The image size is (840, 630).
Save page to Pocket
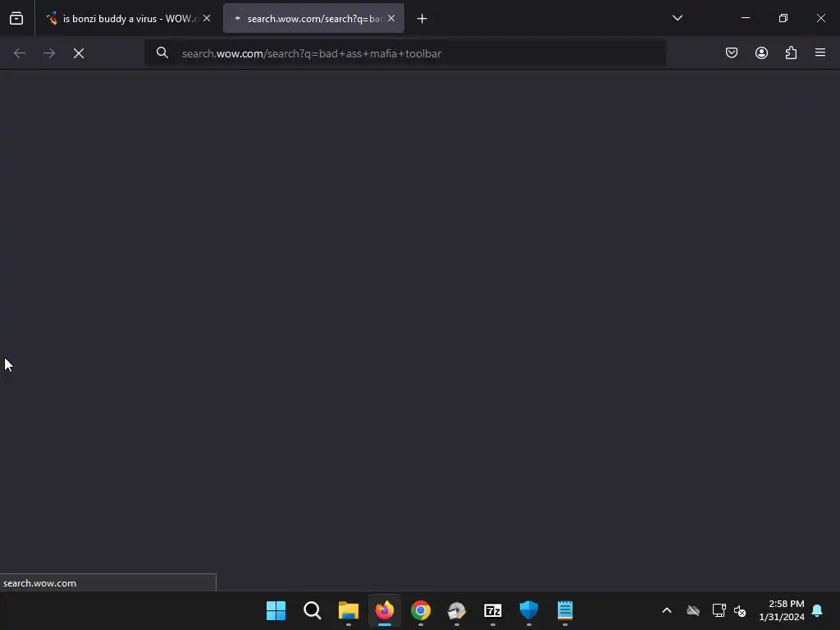click(732, 52)
